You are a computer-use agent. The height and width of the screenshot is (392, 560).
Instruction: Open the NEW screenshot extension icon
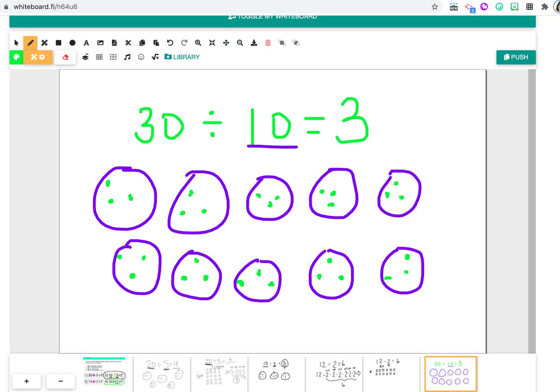pos(453,7)
